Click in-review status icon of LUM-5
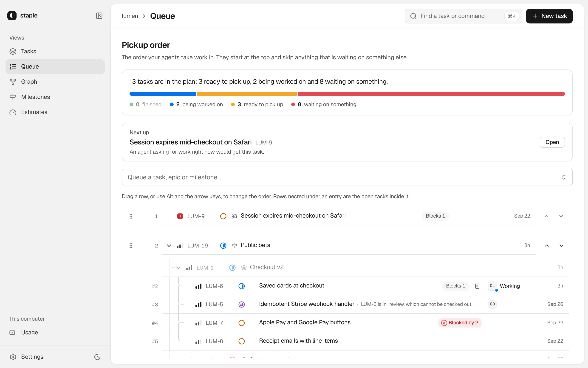 [x=242, y=305]
